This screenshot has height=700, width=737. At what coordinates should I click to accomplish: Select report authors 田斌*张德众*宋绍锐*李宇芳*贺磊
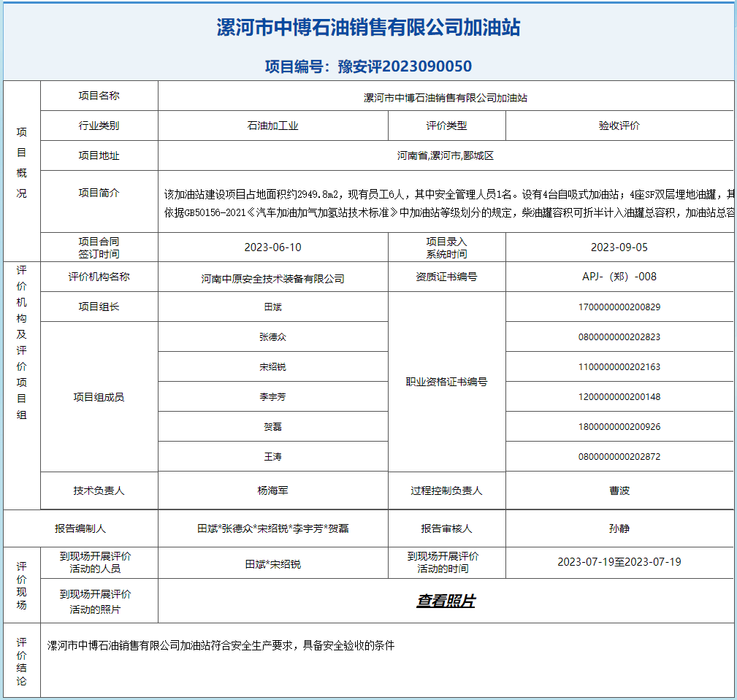click(x=272, y=528)
